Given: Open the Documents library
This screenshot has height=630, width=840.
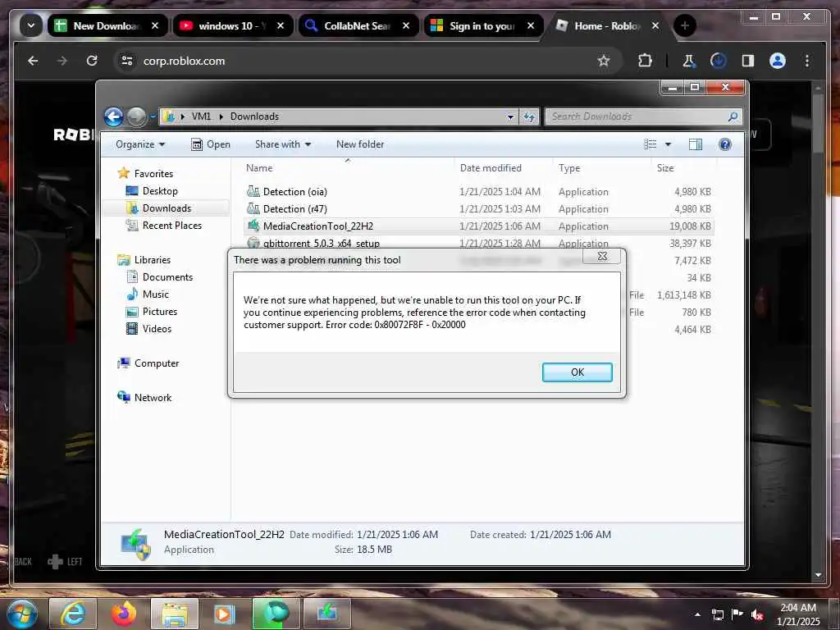Looking at the screenshot, I should (167, 277).
